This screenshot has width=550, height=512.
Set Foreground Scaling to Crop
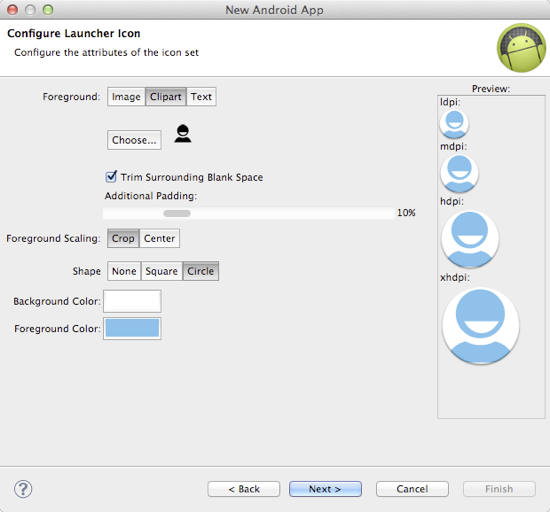(123, 238)
